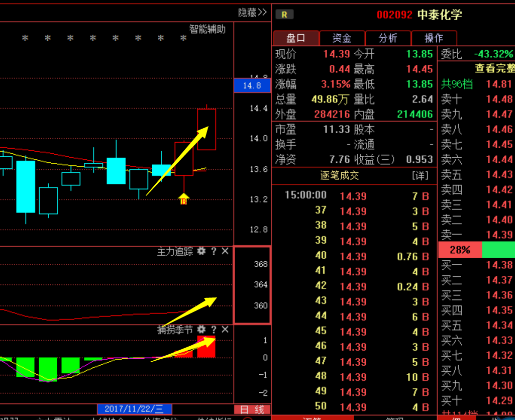Open the 操作 tab
This screenshot has width=515, height=420.
(x=434, y=38)
